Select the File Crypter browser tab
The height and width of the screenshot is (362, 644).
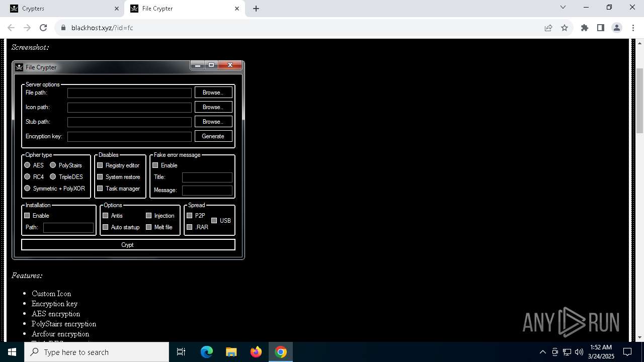click(x=184, y=9)
